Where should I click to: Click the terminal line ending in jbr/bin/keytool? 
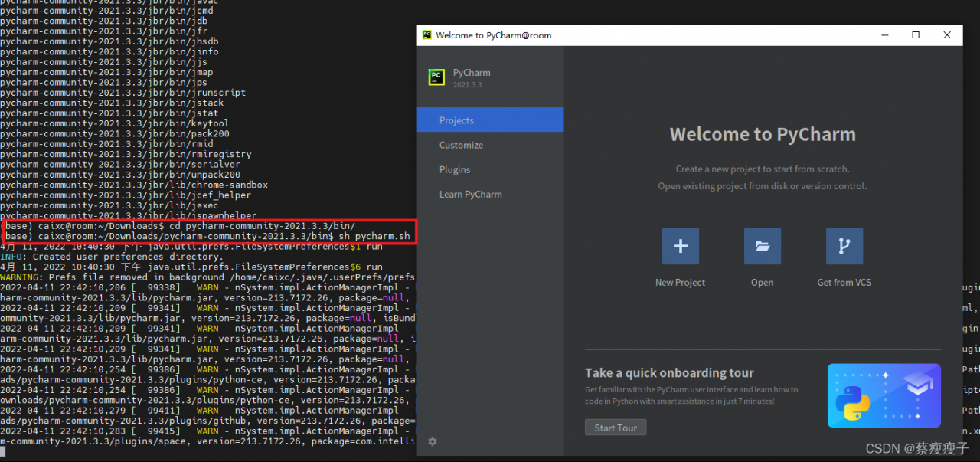115,123
